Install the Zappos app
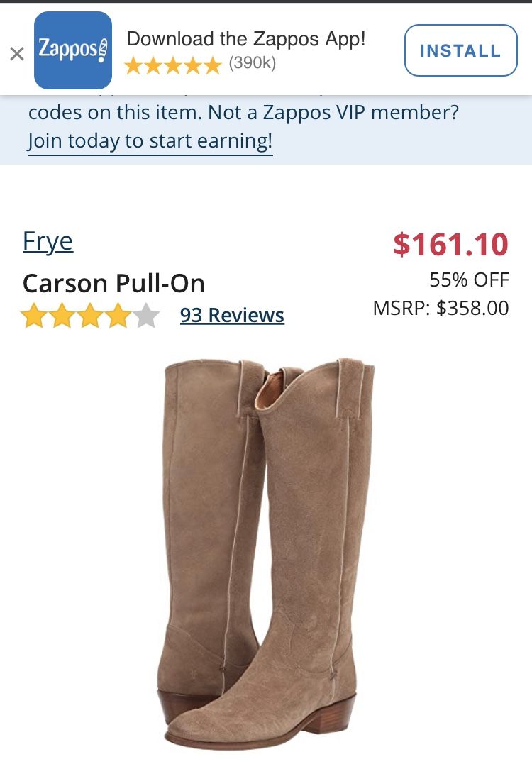Viewport: 532px width, 769px height. click(x=460, y=50)
